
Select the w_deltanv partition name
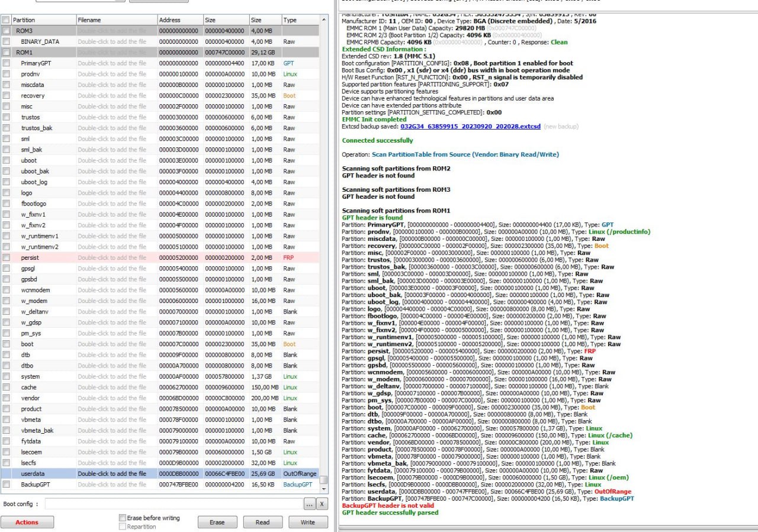[34, 311]
